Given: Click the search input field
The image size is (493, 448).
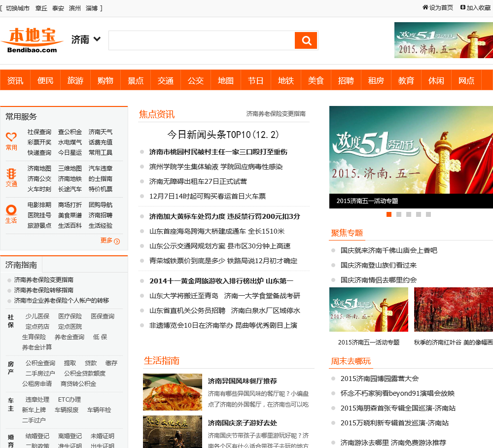Looking at the screenshot, I should 202,40.
